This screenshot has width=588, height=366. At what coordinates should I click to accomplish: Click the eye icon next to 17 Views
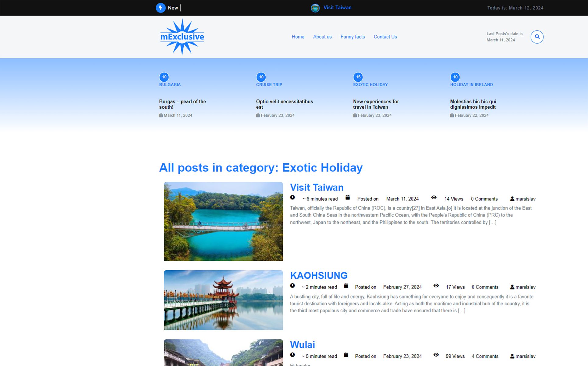[x=436, y=286]
